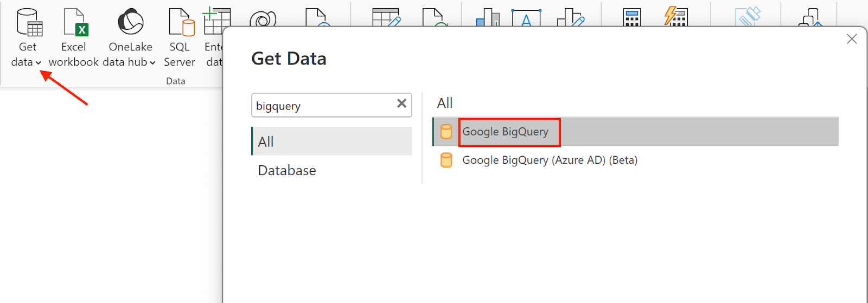The height and width of the screenshot is (303, 868).
Task: Clear the bigquery search text
Action: tap(401, 104)
